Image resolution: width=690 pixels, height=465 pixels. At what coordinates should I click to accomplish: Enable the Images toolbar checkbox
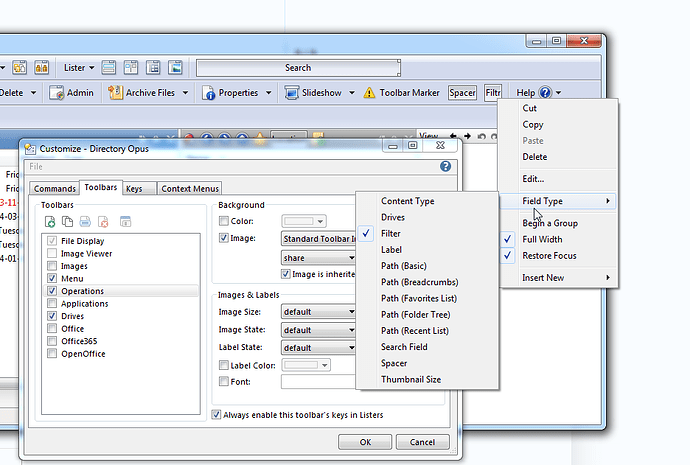(51, 266)
